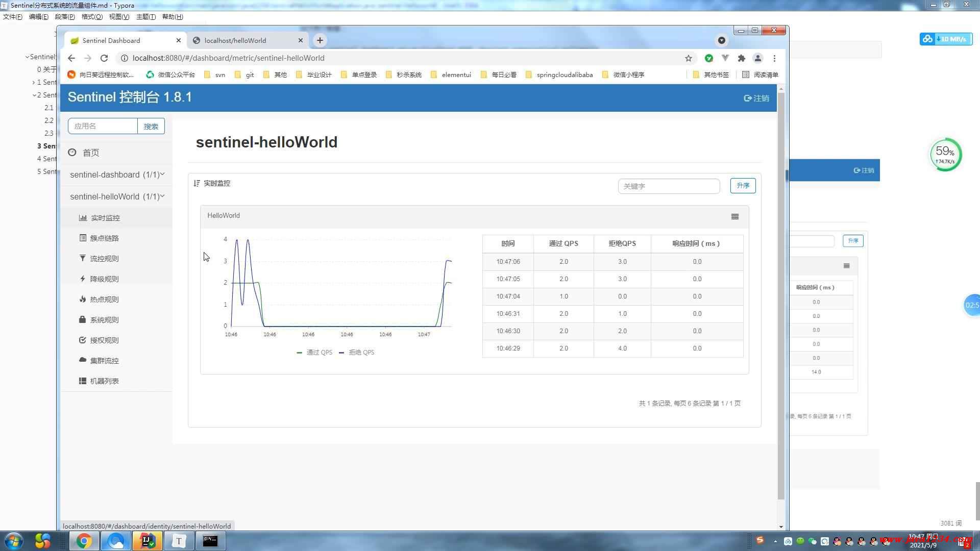This screenshot has height=551, width=980.
Task: Open the HelloWorld chart hamburger menu
Action: 735,217
